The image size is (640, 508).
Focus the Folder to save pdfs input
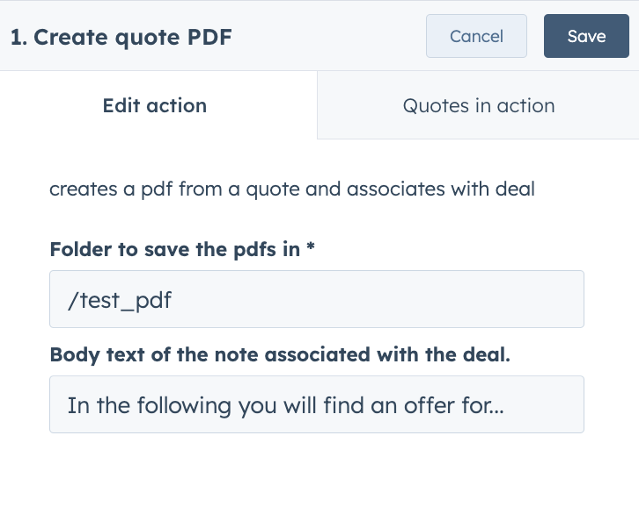(316, 299)
